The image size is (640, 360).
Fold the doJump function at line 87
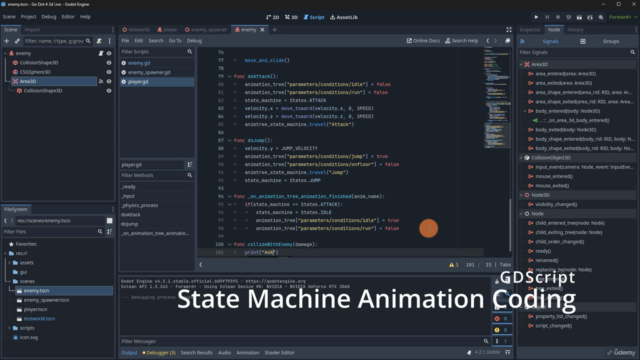[x=229, y=140]
